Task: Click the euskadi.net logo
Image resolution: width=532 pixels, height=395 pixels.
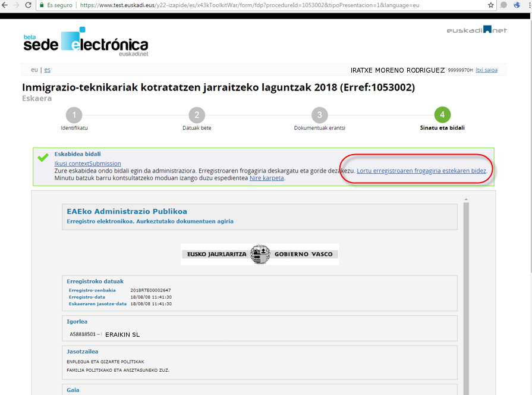Action: tap(476, 30)
